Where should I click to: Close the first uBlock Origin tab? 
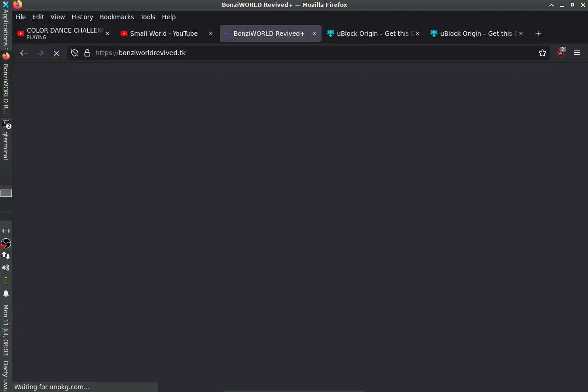tap(418, 34)
